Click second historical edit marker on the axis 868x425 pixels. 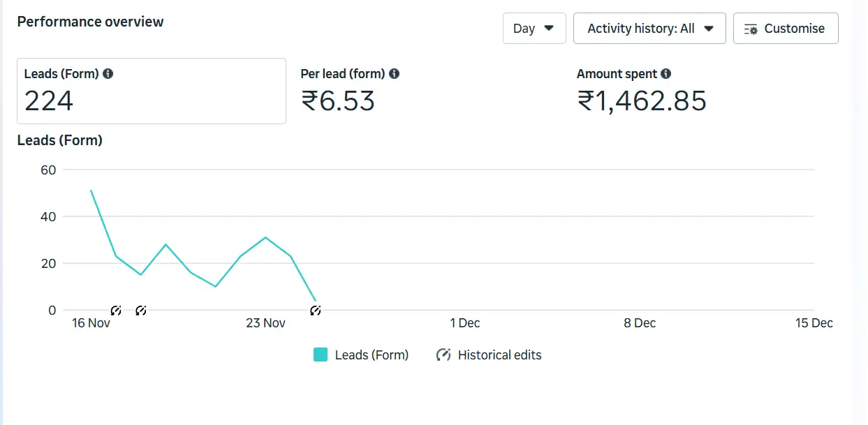[140, 311]
